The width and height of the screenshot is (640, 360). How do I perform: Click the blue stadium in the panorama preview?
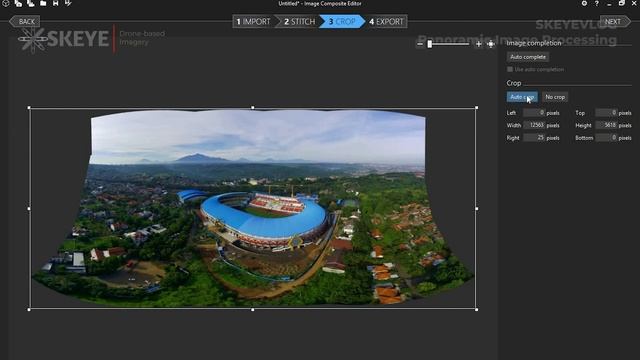click(263, 220)
